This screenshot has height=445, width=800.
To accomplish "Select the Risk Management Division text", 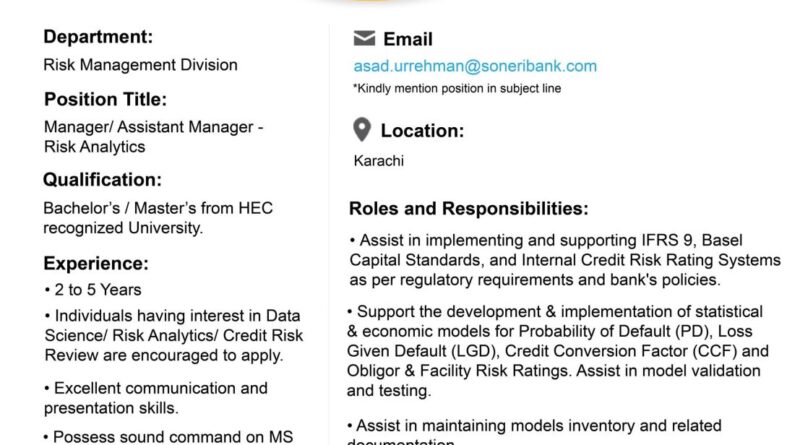I will [141, 65].
